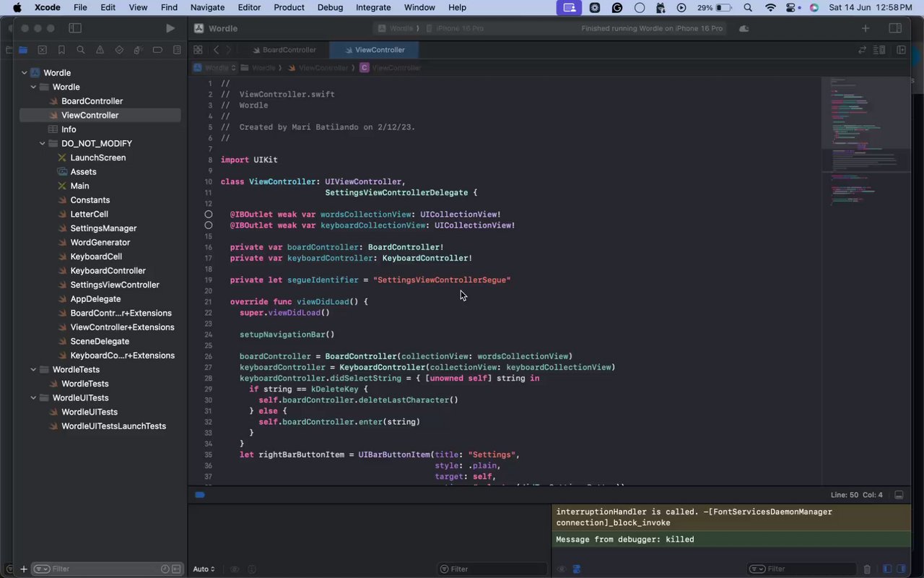This screenshot has width=924, height=578.
Task: Collapse the DO_NOT_MODIFY folder
Action: pos(43,143)
